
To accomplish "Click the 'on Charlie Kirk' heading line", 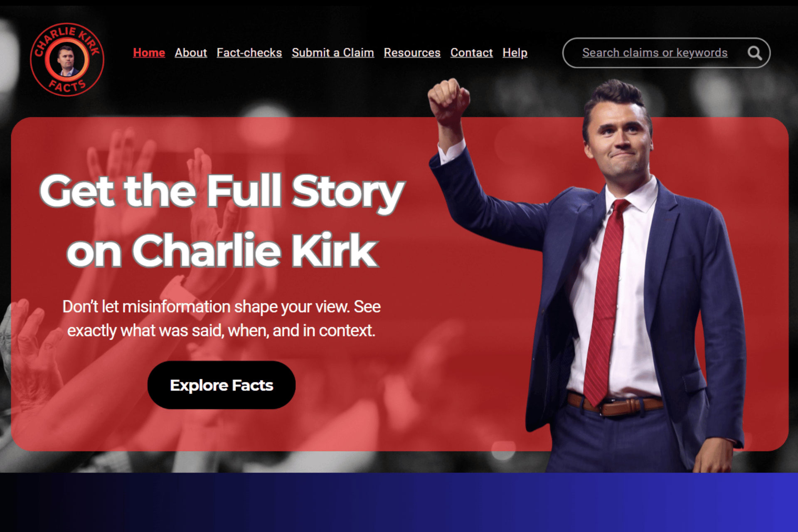I will (222, 251).
